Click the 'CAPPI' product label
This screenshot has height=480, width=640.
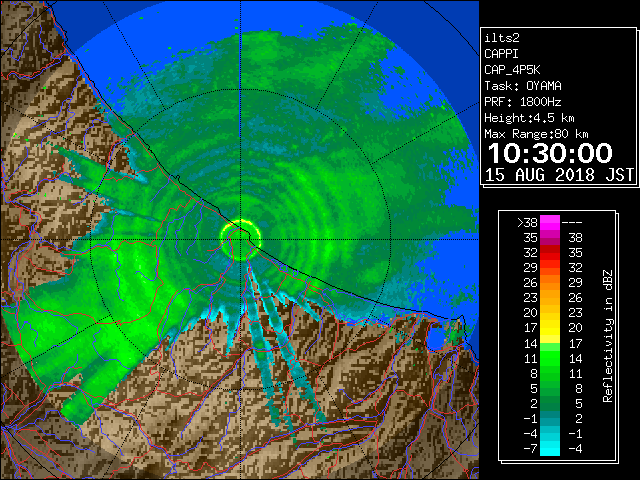(501, 54)
